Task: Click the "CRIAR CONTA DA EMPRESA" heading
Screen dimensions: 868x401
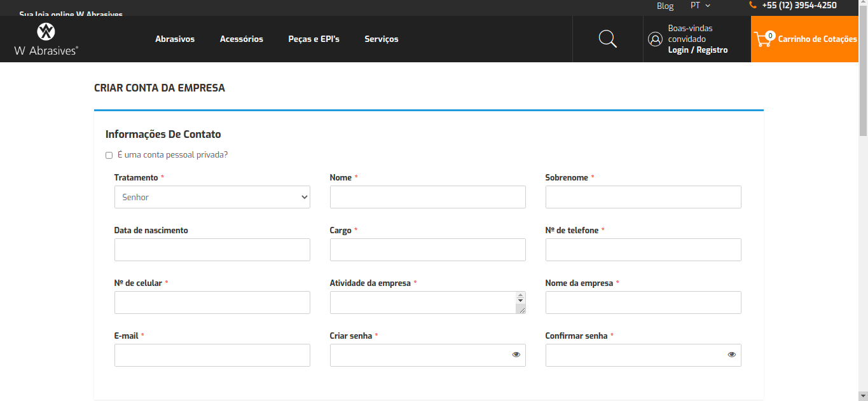Action: (160, 88)
